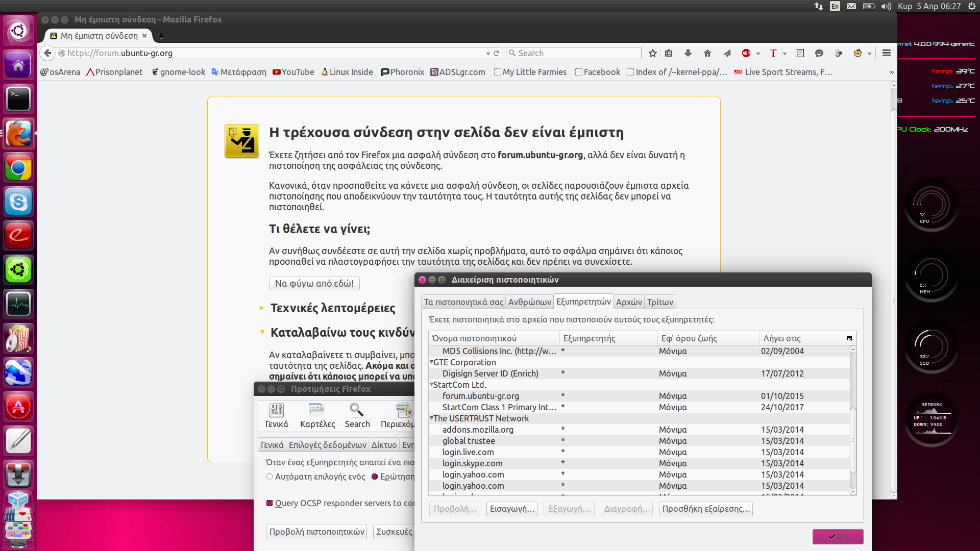Image resolution: width=980 pixels, height=551 pixels.
Task: Open the dropdown arrow beside the red T icon
Action: click(785, 54)
